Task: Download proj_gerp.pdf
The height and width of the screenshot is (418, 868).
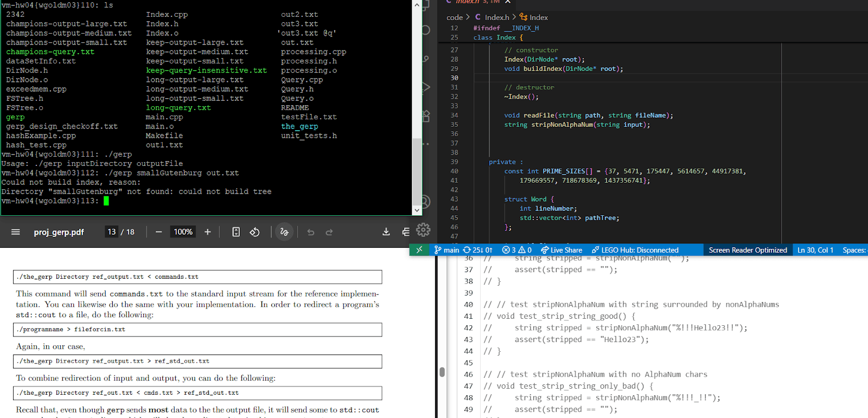Action: click(386, 232)
